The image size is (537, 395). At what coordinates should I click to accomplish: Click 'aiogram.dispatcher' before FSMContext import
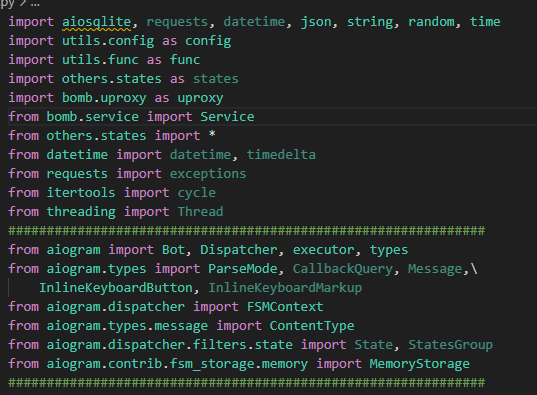coord(116,307)
